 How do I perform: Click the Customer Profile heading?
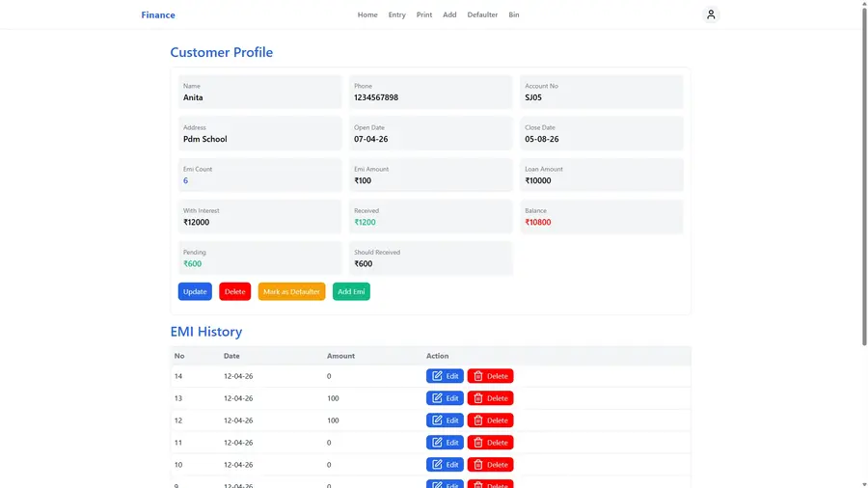click(x=222, y=52)
